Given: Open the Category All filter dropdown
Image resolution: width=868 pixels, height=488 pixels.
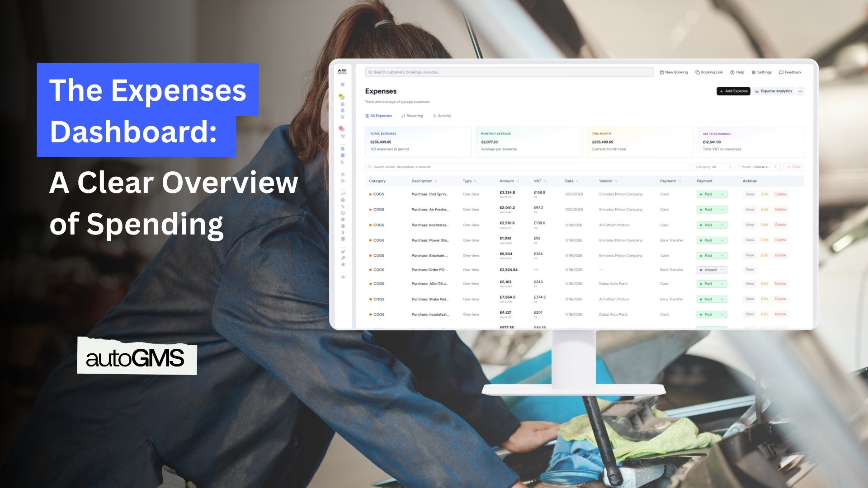Looking at the screenshot, I should click(714, 167).
